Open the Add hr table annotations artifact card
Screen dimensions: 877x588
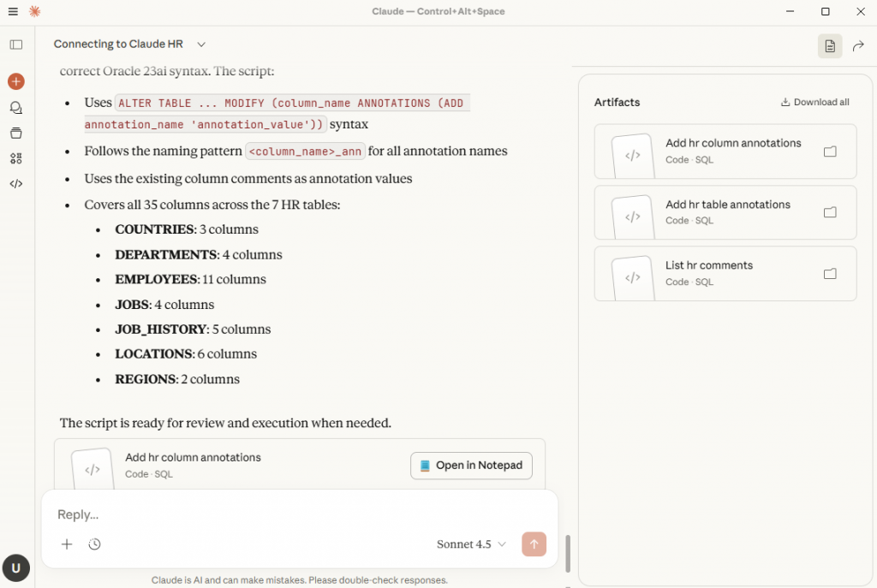pos(725,212)
